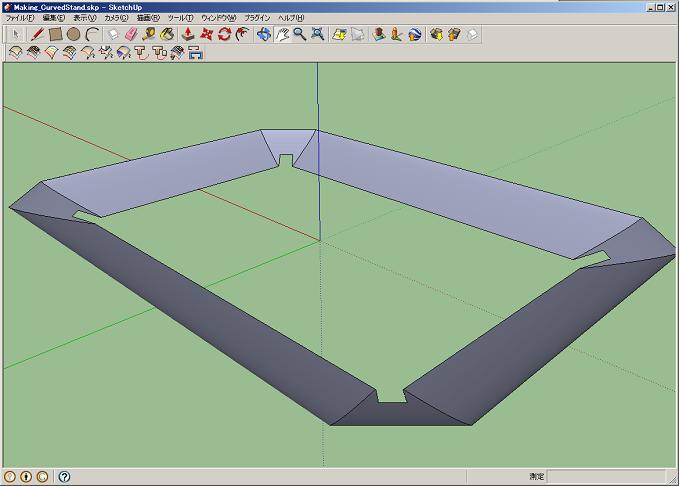Viewport: 679px width, 486px height.
Task: Pick the Tape Measure tool
Action: (148, 34)
